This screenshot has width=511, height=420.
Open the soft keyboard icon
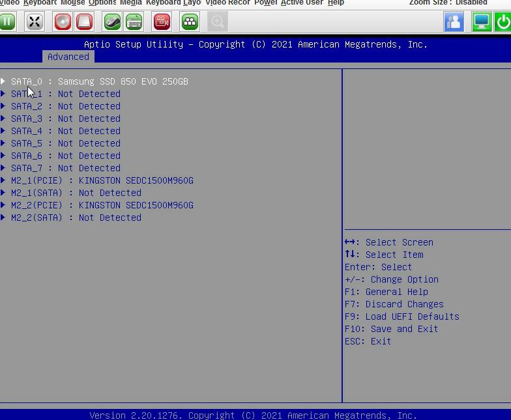point(134,22)
